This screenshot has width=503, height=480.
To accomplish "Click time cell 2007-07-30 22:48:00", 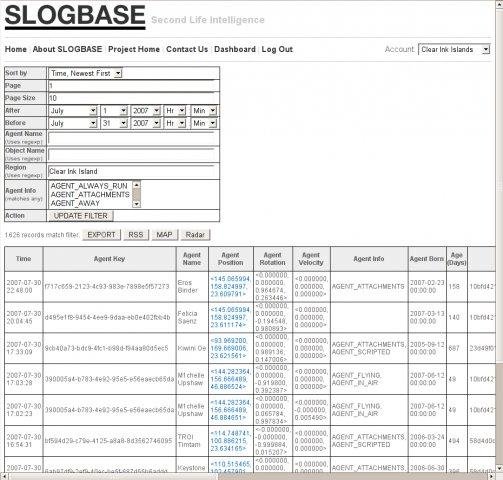I will [x=24, y=286].
